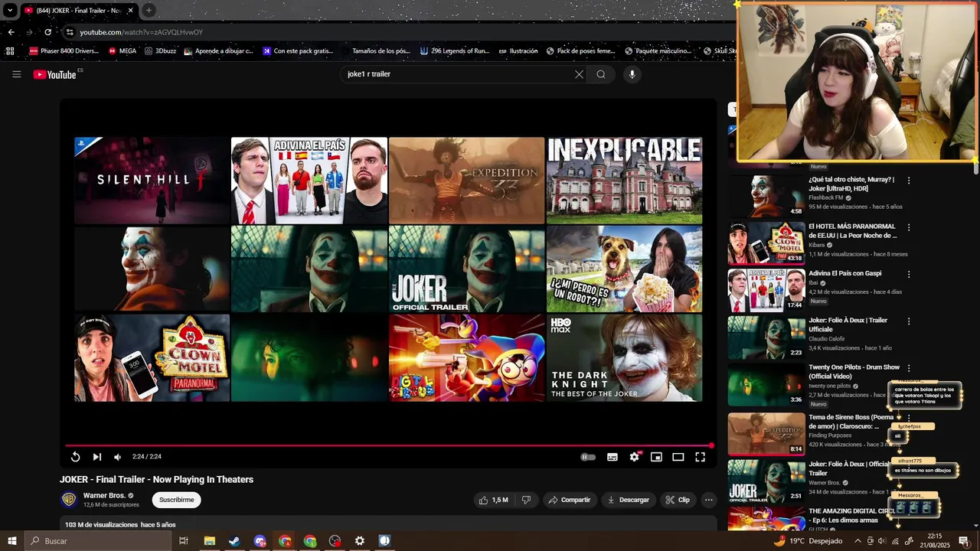Open File Explorer from taskbar
Image resolution: width=980 pixels, height=551 pixels.
pyautogui.click(x=210, y=541)
